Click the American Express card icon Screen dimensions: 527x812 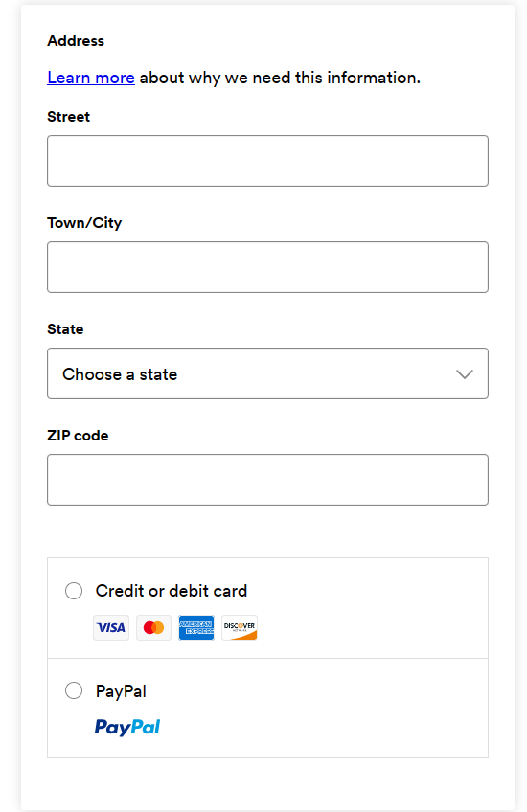[x=196, y=627]
